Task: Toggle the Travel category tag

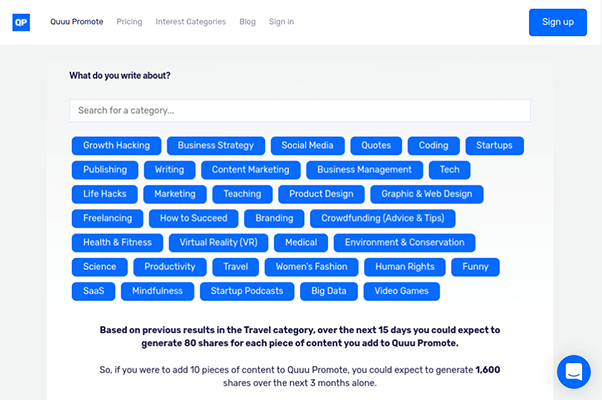Action: tap(236, 267)
